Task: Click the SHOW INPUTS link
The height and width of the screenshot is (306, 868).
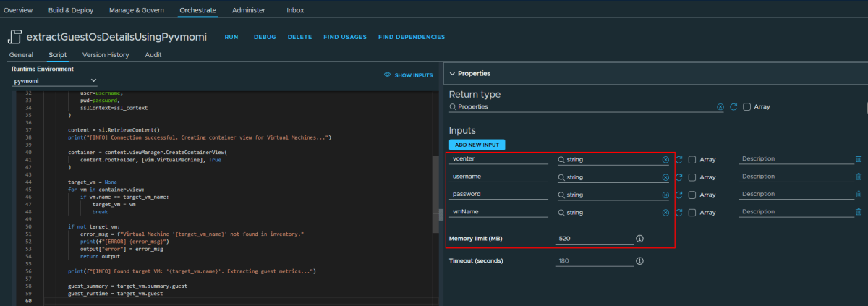Action: tap(414, 75)
